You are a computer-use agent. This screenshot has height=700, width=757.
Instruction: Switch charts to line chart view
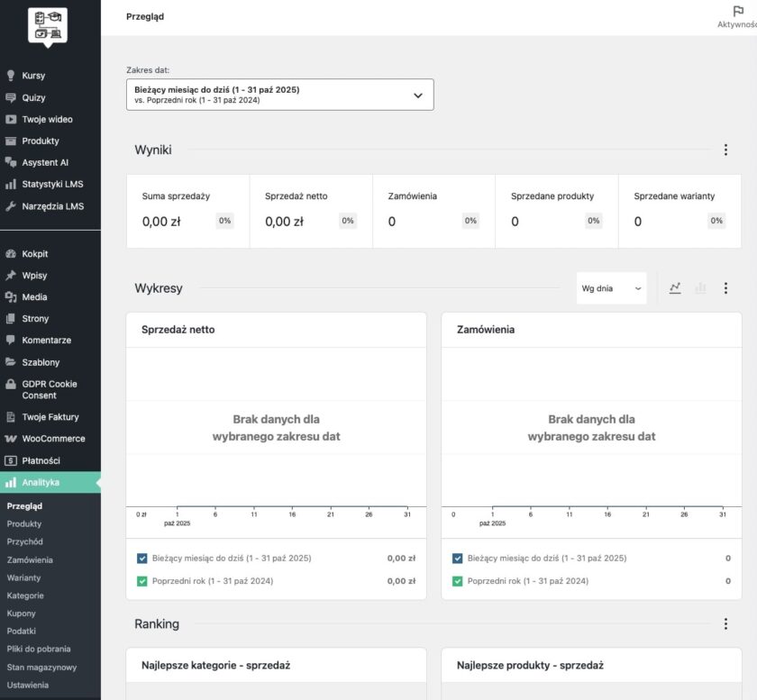point(675,287)
